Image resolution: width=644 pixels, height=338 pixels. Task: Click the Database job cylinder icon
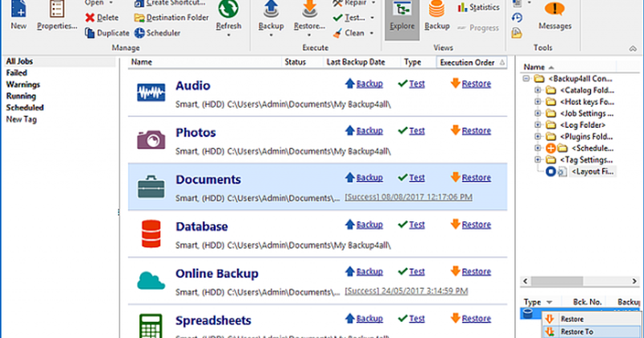[x=151, y=233]
